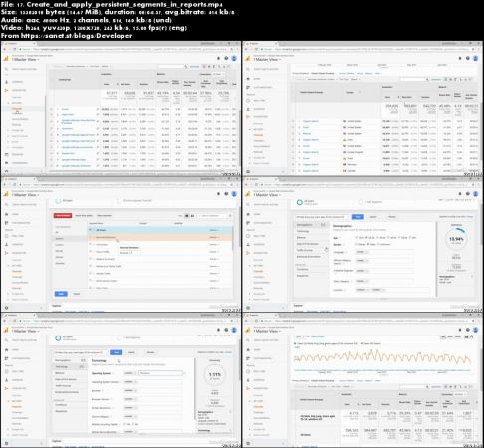Click table search magnifier in landing pages table frame
484x448 pixels.
tap(186, 67)
